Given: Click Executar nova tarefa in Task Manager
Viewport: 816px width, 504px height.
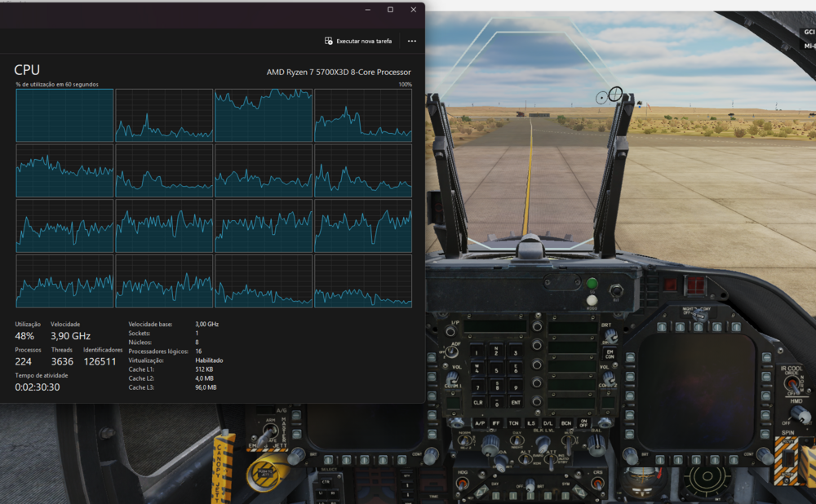Looking at the screenshot, I should click(358, 41).
